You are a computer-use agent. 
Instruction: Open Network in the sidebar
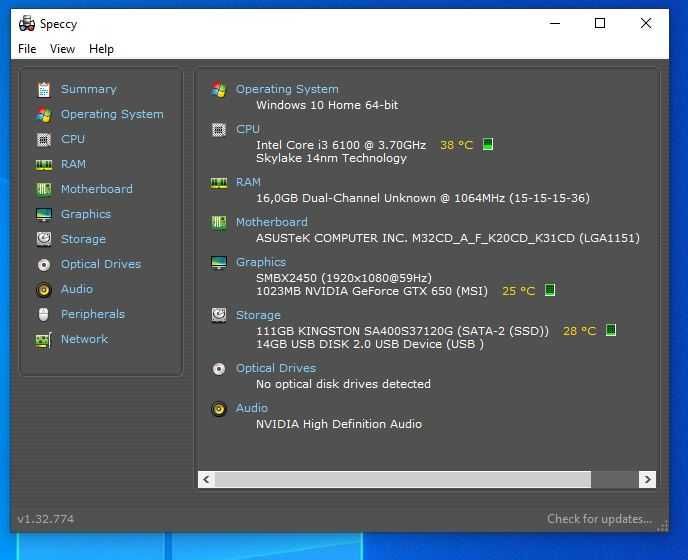(84, 339)
